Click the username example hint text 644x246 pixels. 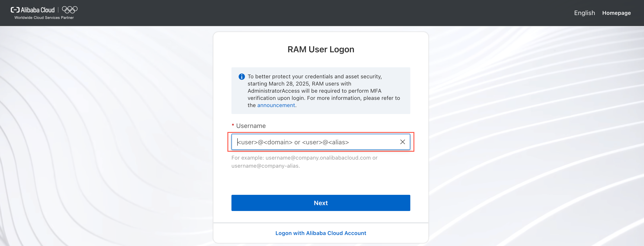[304, 162]
